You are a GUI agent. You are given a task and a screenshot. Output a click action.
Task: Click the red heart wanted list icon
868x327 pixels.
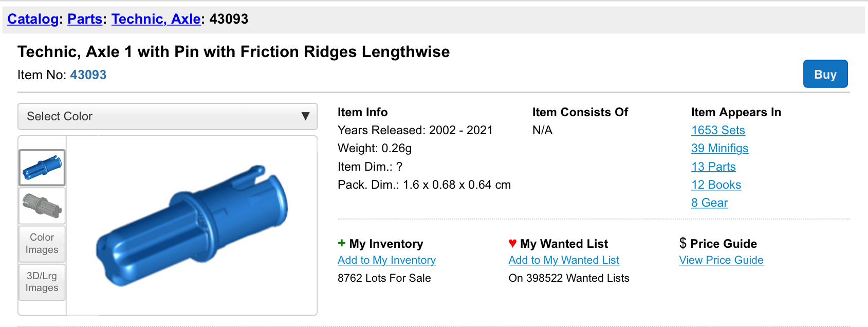(x=512, y=243)
